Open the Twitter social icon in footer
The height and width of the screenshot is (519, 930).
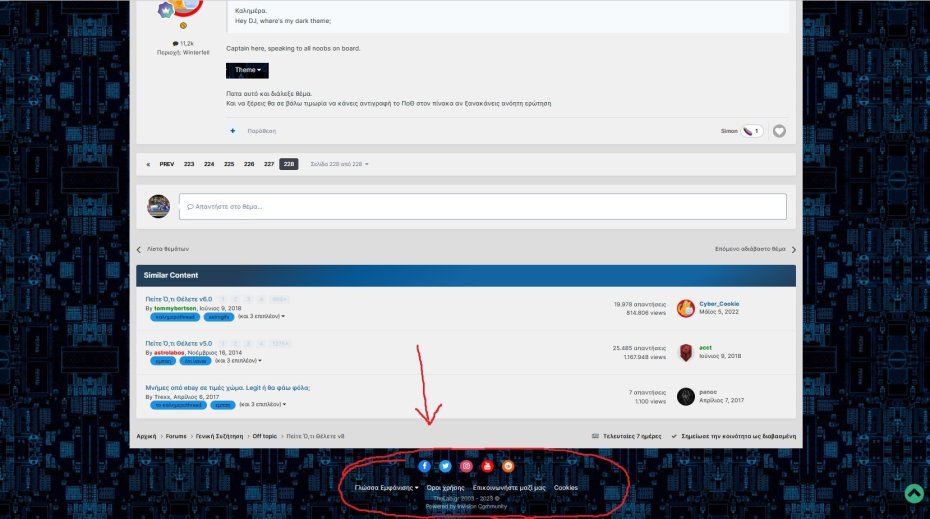pyautogui.click(x=445, y=466)
